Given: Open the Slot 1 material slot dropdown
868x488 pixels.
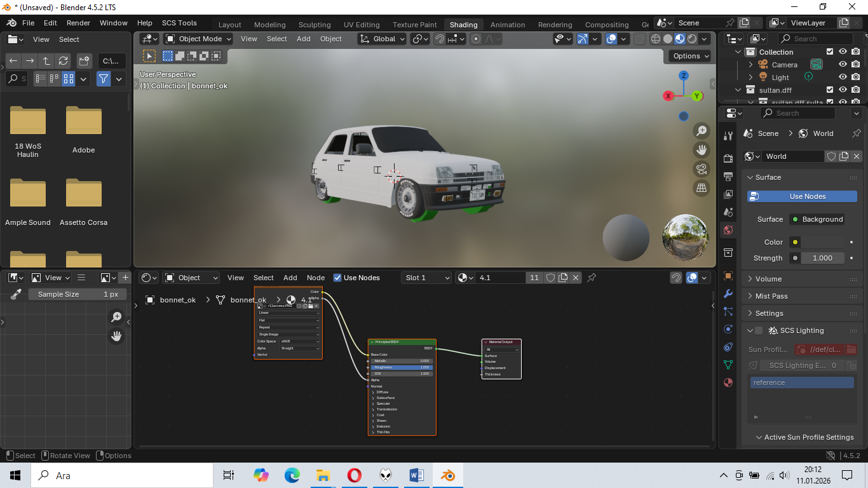Looking at the screenshot, I should click(427, 278).
